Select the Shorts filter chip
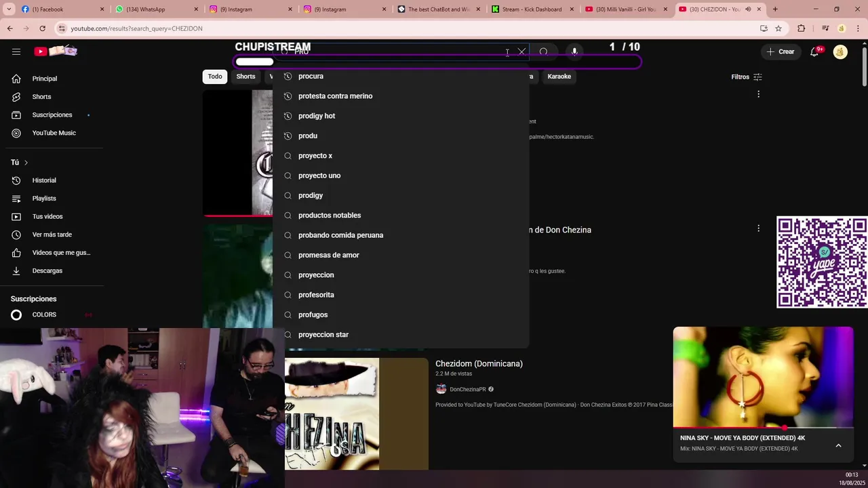The height and width of the screenshot is (488, 868). pyautogui.click(x=245, y=77)
